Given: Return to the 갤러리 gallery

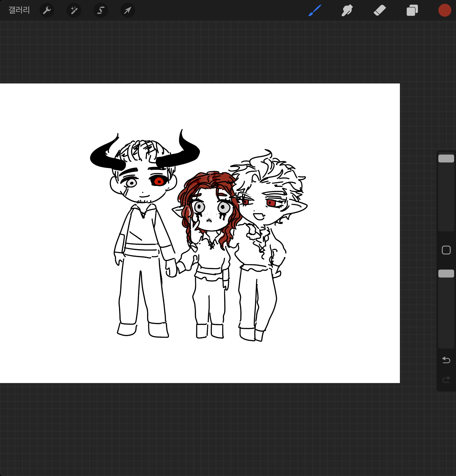Looking at the screenshot, I should coord(19,10).
